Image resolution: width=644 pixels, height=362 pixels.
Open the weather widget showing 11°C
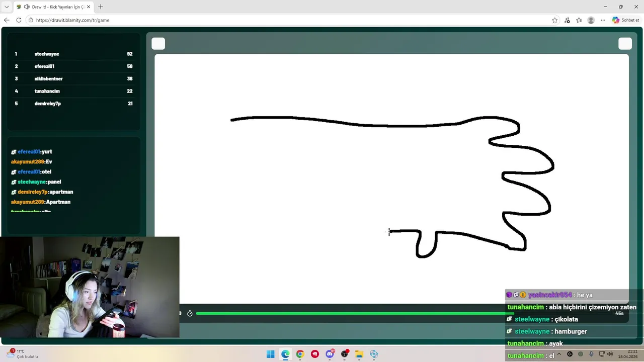(22, 354)
